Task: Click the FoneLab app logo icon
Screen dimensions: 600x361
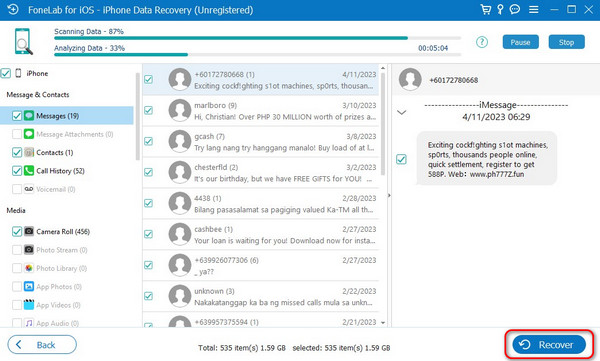Action: pyautogui.click(x=12, y=9)
